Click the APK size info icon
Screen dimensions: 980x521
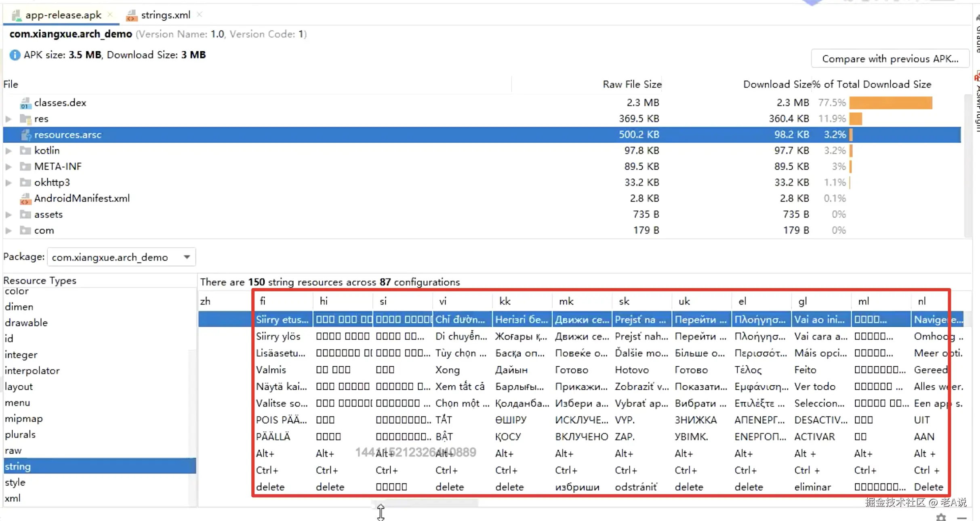[x=15, y=55]
